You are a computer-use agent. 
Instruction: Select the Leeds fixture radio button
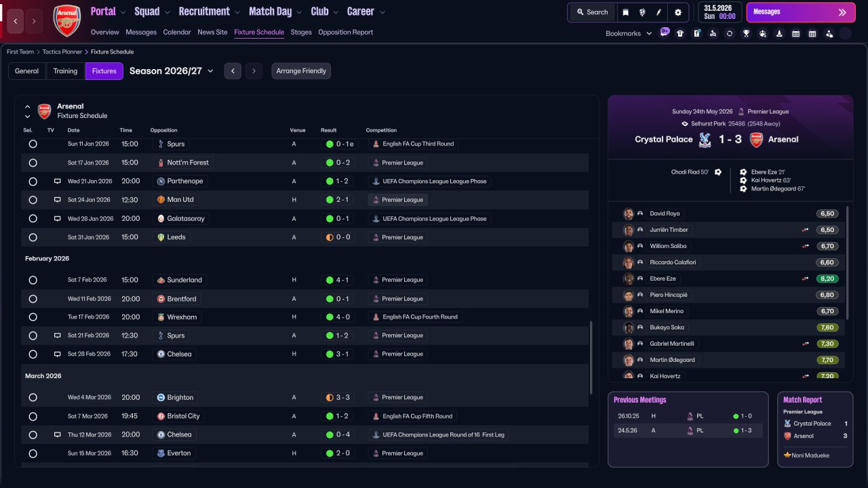[x=33, y=237]
